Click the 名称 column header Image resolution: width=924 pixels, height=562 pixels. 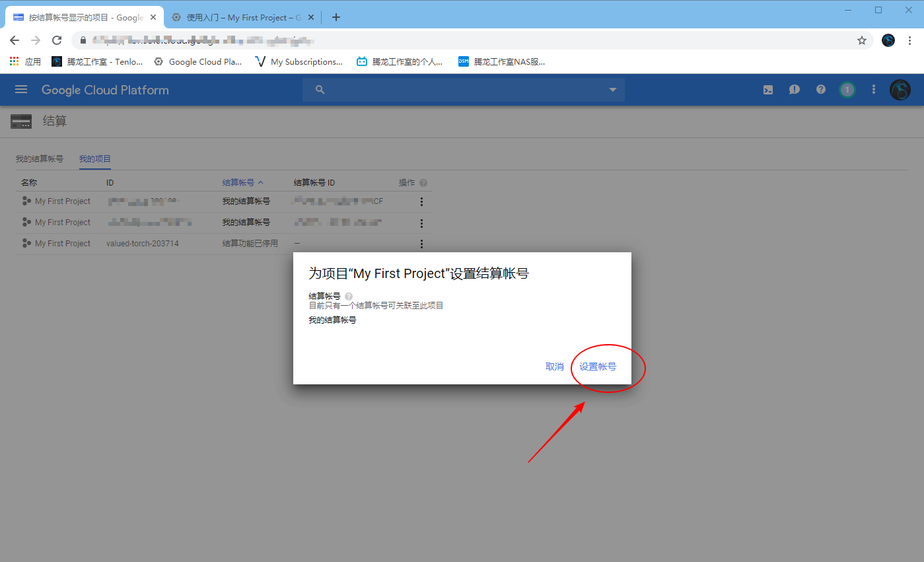tap(29, 182)
